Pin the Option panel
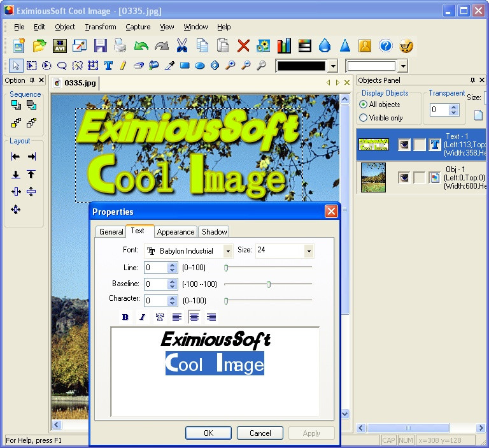 tap(32, 80)
